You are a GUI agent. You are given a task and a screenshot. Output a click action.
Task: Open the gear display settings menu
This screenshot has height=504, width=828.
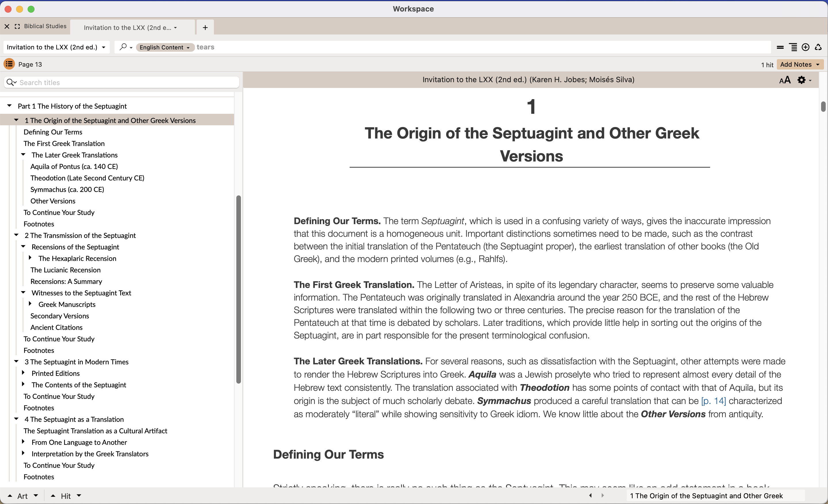pos(802,80)
